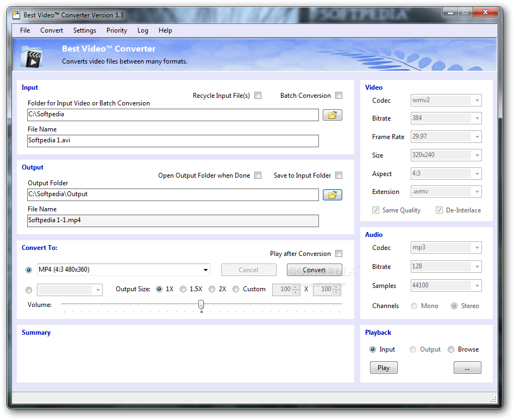Image resolution: width=514 pixels, height=420 pixels.
Task: Click the Play button in Playback
Action: (x=384, y=367)
